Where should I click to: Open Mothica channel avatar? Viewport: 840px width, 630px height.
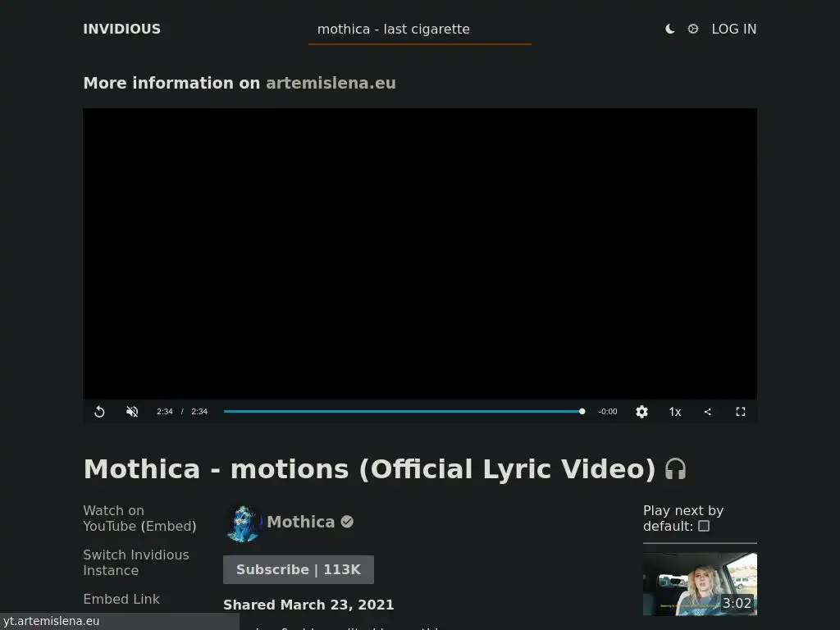point(244,523)
